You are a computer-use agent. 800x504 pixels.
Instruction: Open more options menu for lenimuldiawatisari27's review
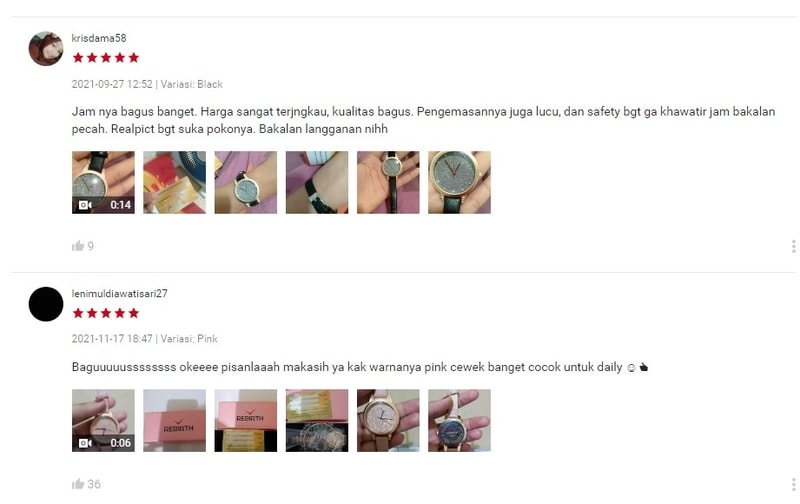[x=793, y=484]
